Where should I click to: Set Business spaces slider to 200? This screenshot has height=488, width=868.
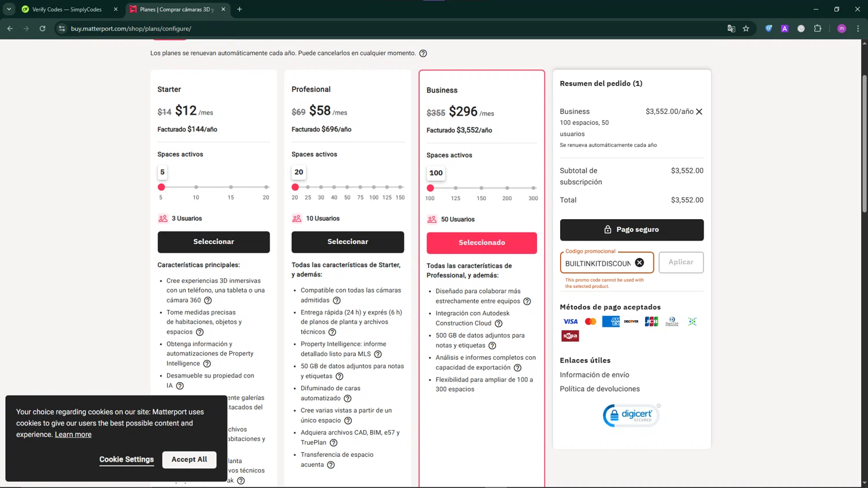tap(507, 188)
